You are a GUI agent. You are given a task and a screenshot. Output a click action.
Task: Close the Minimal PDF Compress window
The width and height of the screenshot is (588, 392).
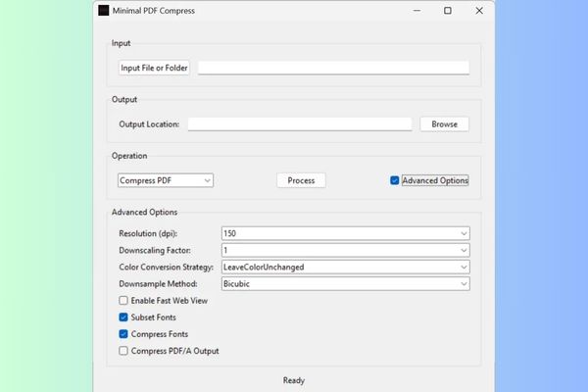[478, 11]
